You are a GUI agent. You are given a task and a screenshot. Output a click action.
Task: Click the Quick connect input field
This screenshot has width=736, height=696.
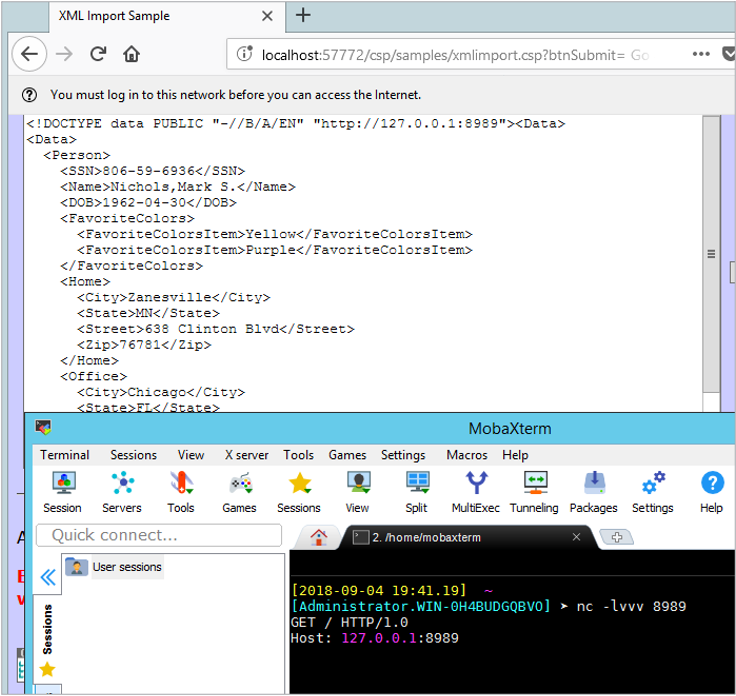click(159, 535)
